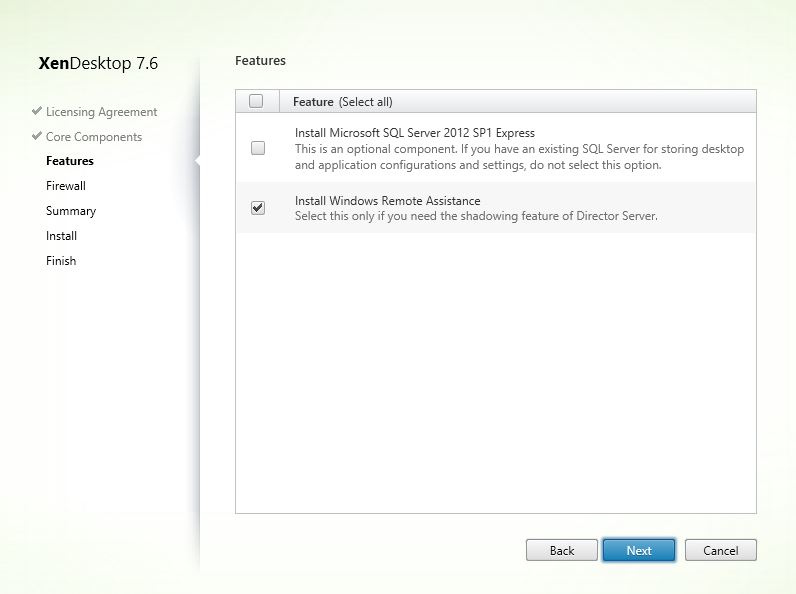Click the XenDesktop 7.6 logo title
This screenshot has width=796, height=594.
pos(98,64)
